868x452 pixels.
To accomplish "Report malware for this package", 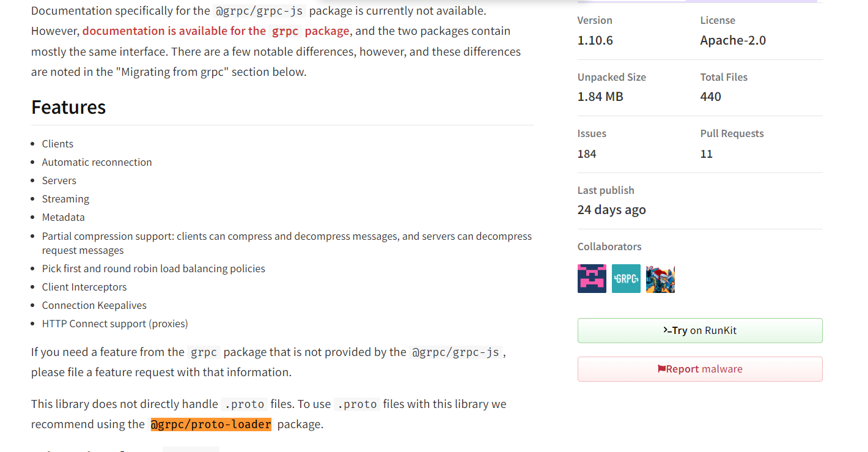I will tap(700, 369).
